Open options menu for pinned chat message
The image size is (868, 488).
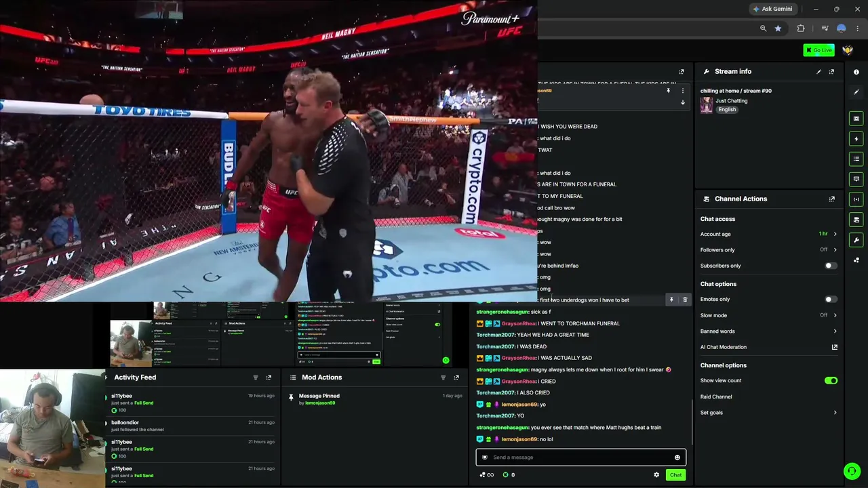tap(683, 91)
